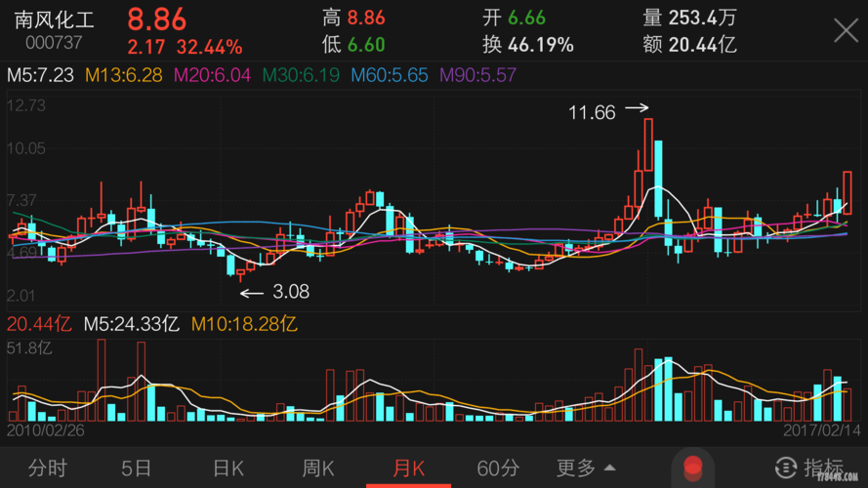Click the 额 20.44亿 turnover amount
Viewport: 868px width, 488px height.
click(x=689, y=45)
